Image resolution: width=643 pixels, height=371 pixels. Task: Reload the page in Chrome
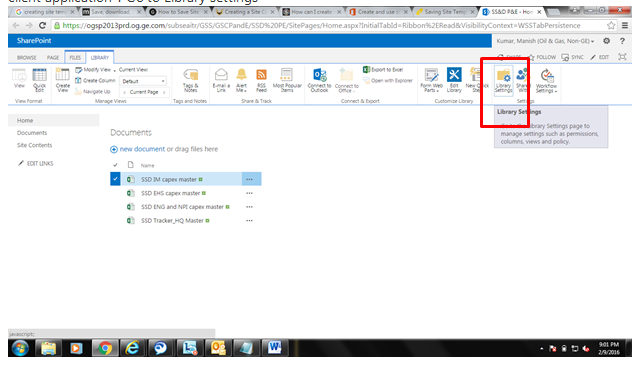coord(42,25)
